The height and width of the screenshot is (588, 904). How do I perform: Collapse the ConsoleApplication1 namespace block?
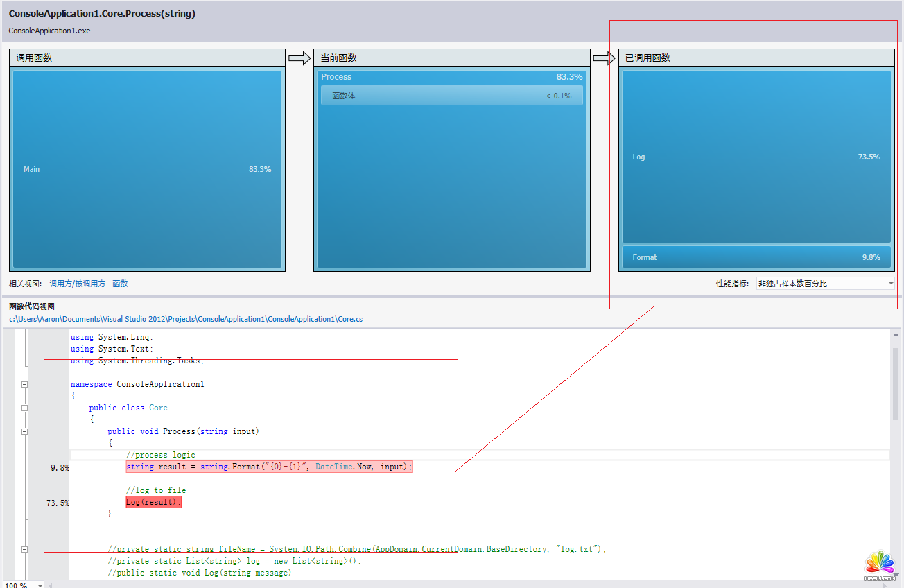click(24, 384)
